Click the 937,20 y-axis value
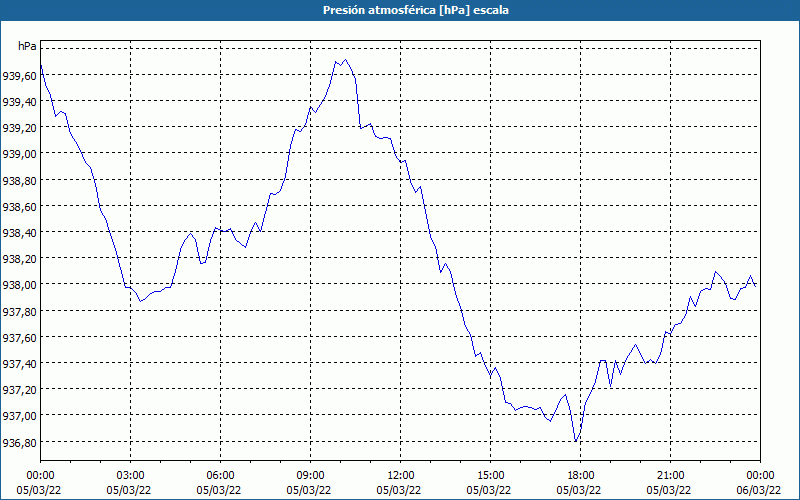Screen dimensions: 800x500 pyautogui.click(x=19, y=389)
